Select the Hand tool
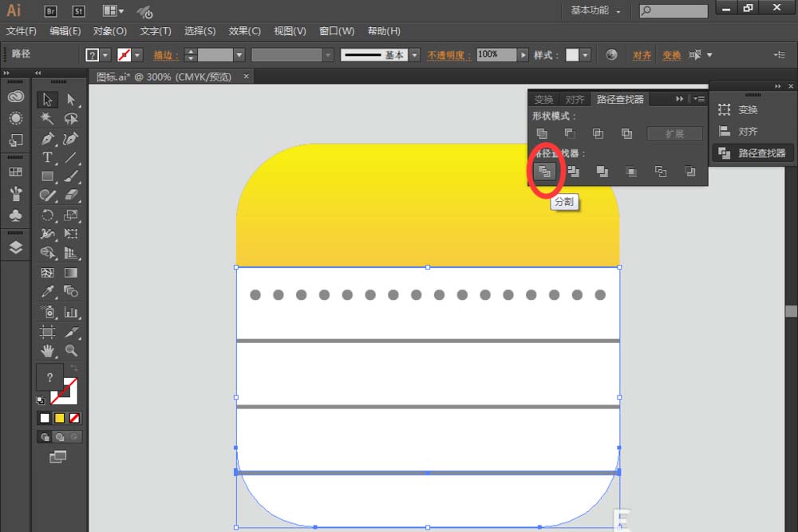 click(x=47, y=351)
